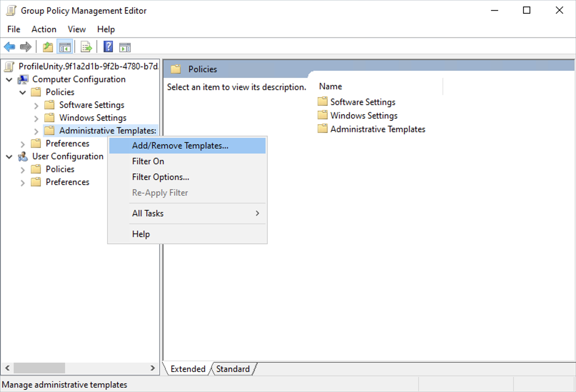Toggle Show/Hide Action Pane toolbar icon
Viewport: 576px width, 392px height.
(125, 47)
